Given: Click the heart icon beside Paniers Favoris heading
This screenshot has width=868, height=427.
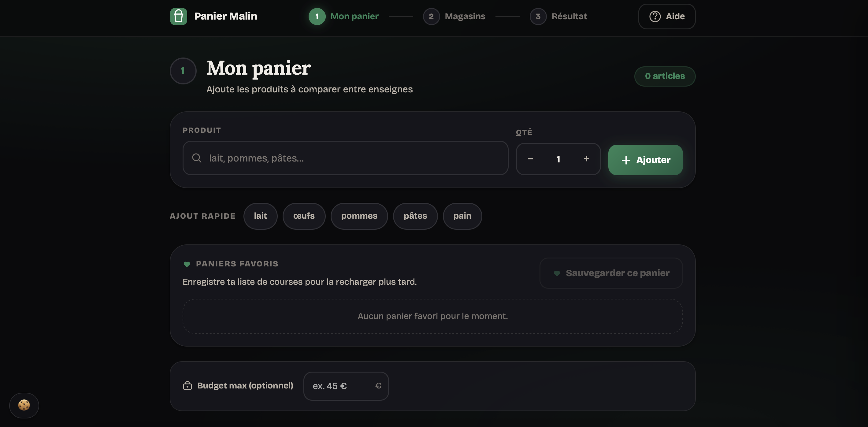Looking at the screenshot, I should click(187, 264).
